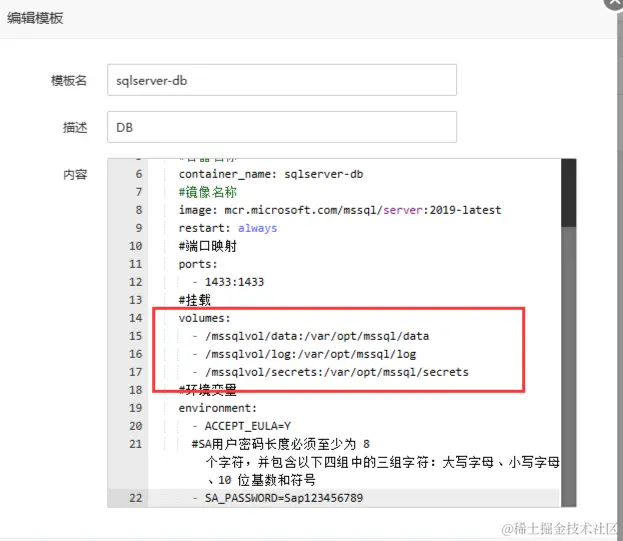
Task: Click the restart: always line
Action: pyautogui.click(x=228, y=228)
